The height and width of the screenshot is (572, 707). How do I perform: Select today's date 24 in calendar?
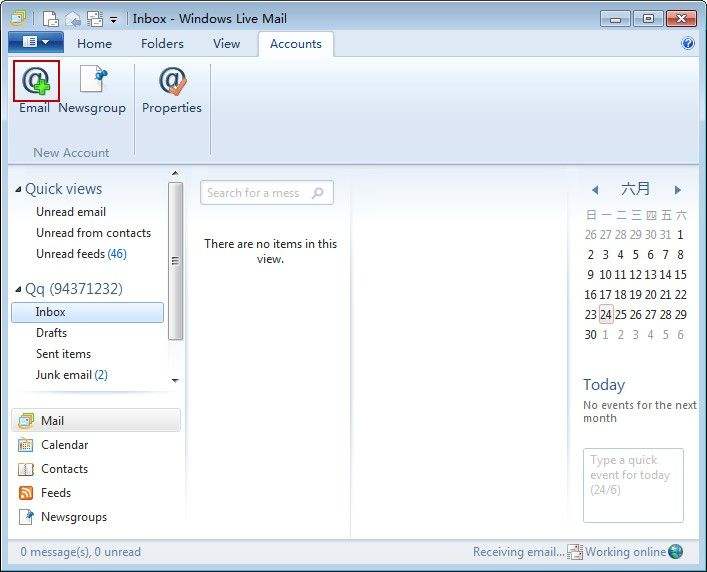(606, 315)
